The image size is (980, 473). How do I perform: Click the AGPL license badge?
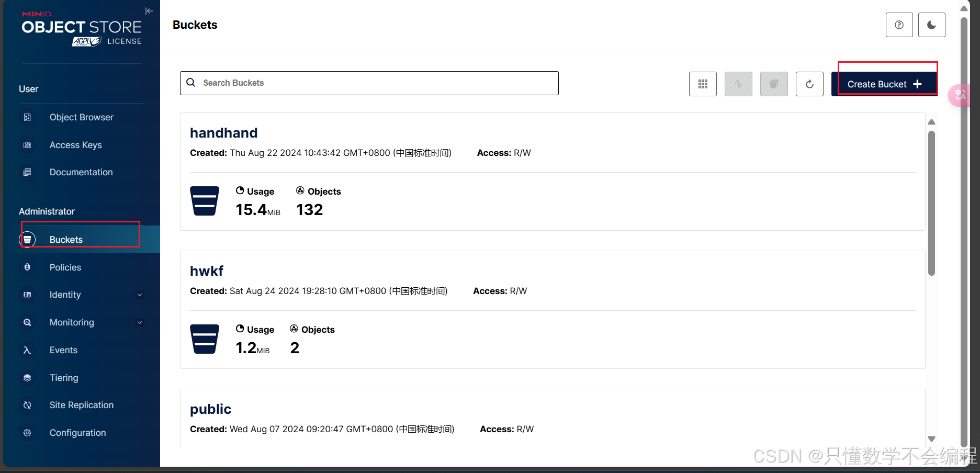click(x=87, y=41)
